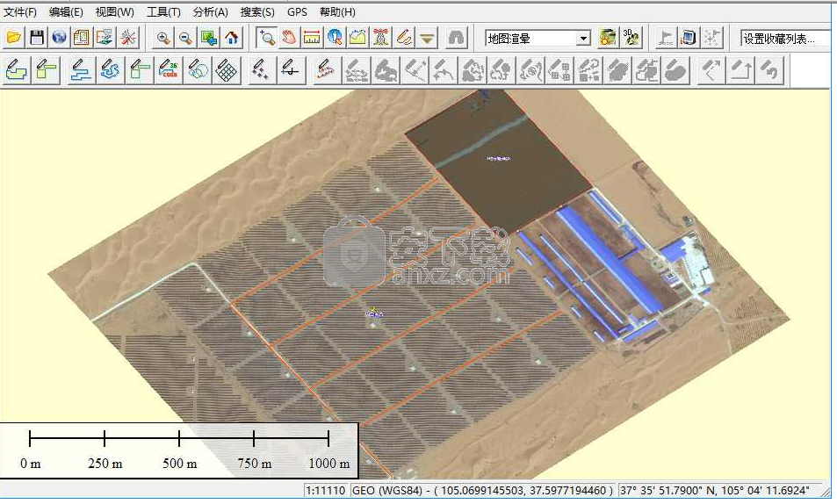Select the freehand blue trace drawing tool

[111, 70]
